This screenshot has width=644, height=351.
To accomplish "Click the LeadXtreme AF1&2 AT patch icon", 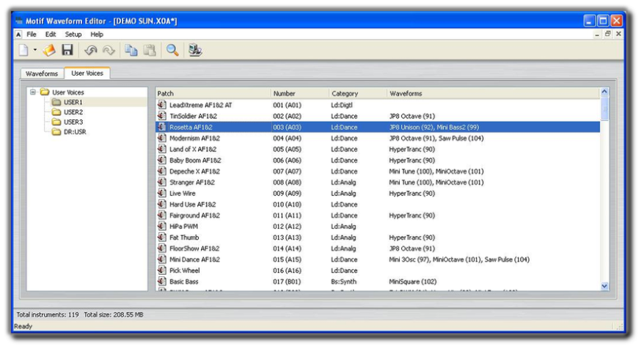I will click(162, 105).
